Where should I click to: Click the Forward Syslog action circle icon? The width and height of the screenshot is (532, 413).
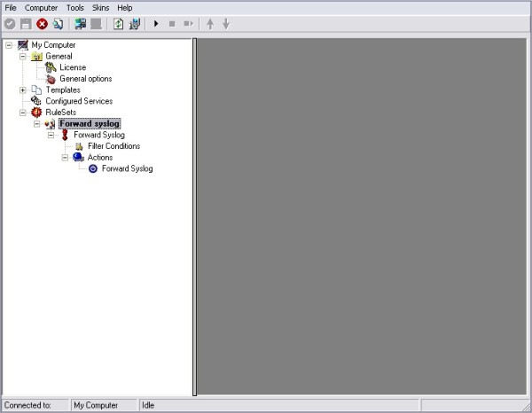(x=93, y=168)
